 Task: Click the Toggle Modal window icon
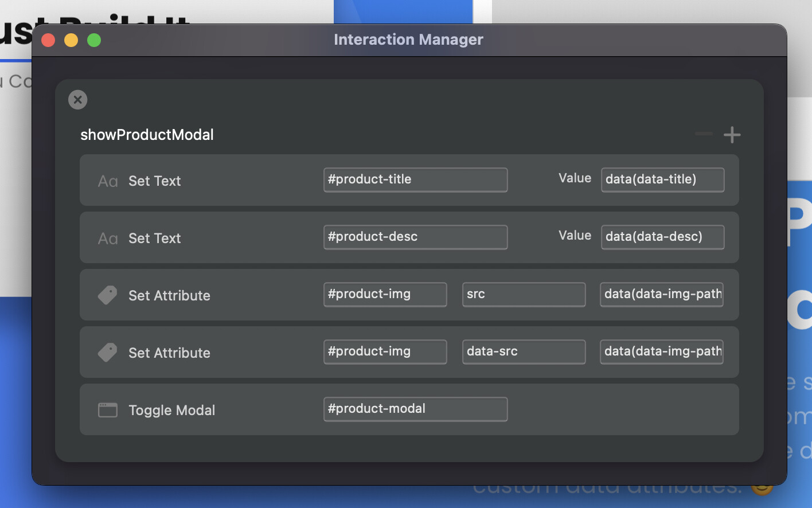point(107,410)
